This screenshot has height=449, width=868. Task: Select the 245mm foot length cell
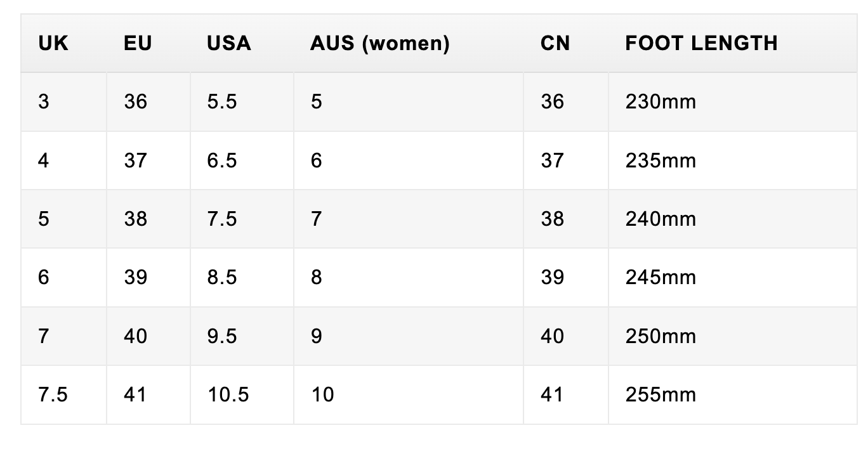click(661, 277)
